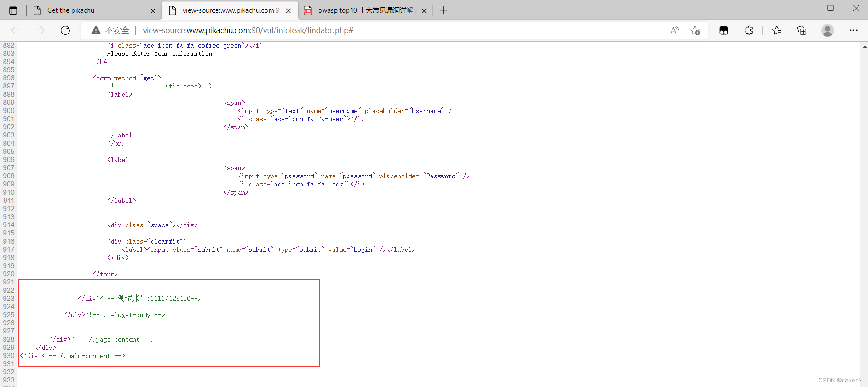Click the </br> tag line
The height and width of the screenshot is (387, 868).
[x=116, y=143]
